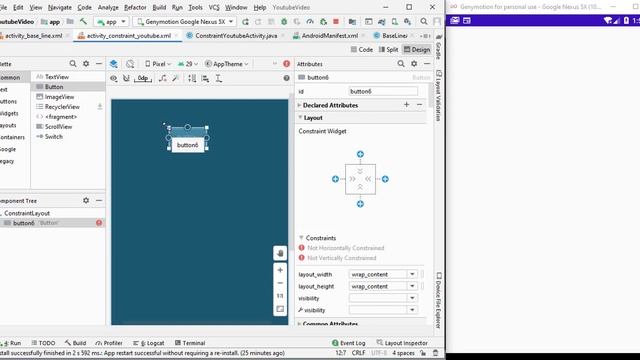Open the Refactor menu
640x360 pixels.
135,7
